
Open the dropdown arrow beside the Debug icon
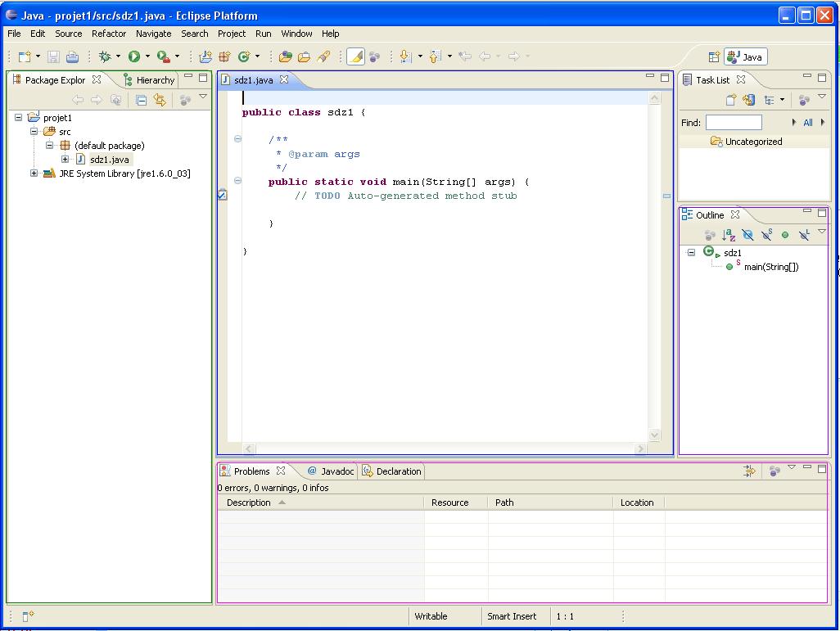[118, 56]
